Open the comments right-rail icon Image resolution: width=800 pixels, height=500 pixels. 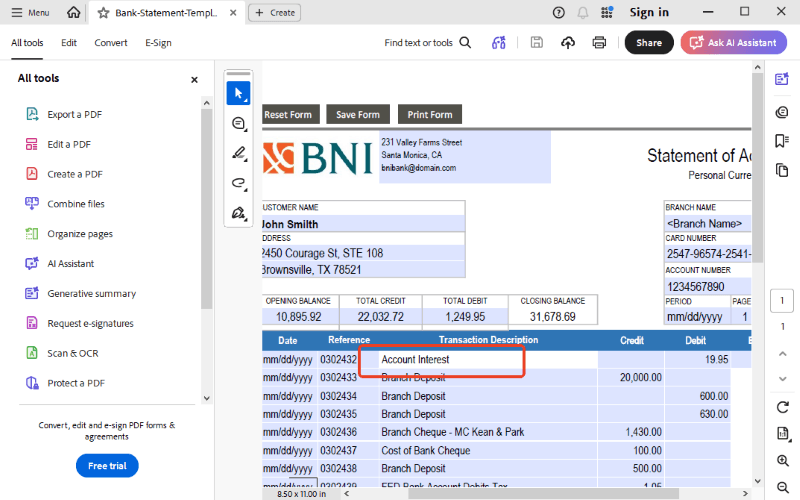782,112
